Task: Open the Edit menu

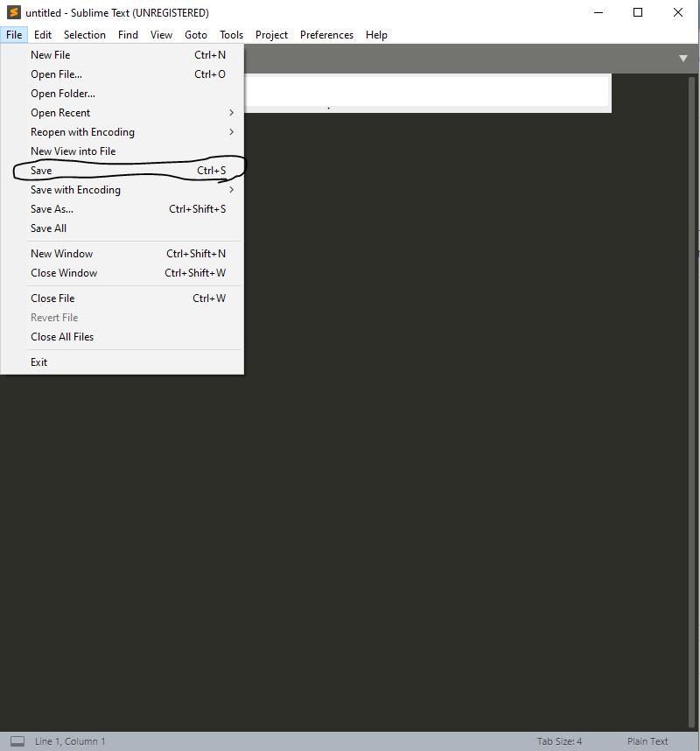Action: point(43,35)
